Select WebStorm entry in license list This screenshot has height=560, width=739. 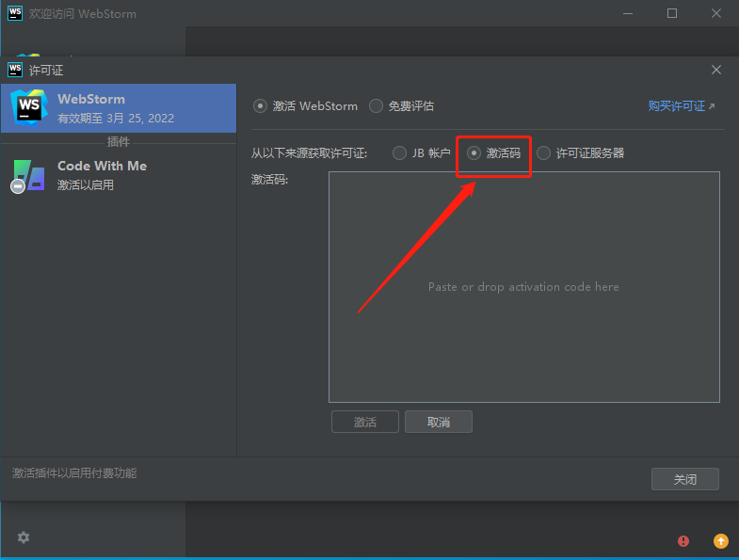tap(119, 108)
